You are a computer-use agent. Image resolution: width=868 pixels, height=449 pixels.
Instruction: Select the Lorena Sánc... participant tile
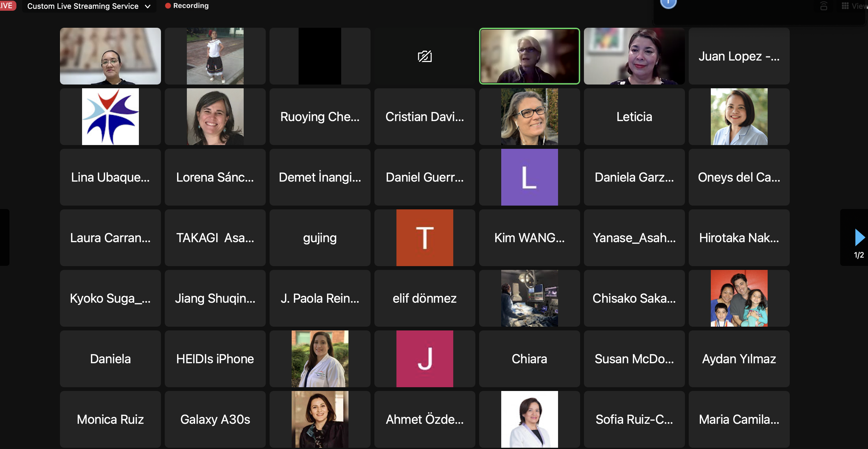215,178
